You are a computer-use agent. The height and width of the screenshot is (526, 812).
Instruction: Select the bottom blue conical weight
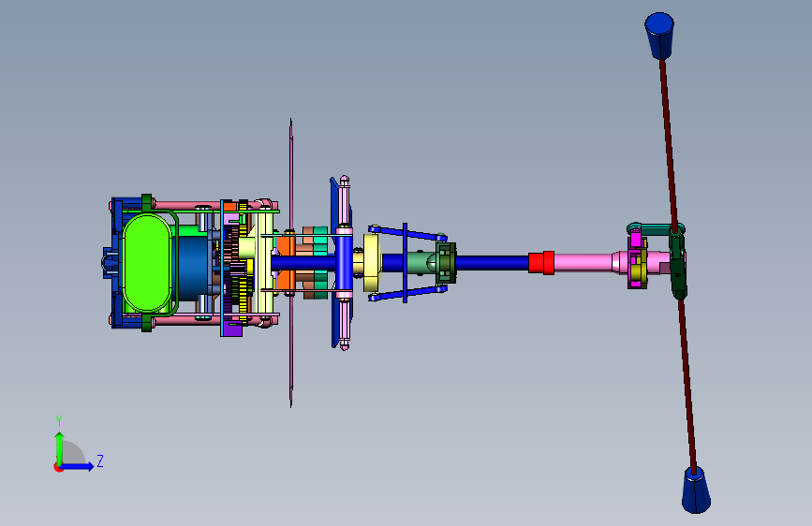(x=696, y=489)
